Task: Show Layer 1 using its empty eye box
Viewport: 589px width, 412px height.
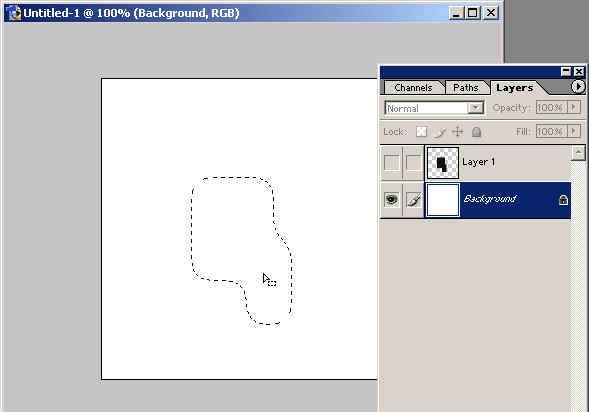Action: click(x=391, y=163)
